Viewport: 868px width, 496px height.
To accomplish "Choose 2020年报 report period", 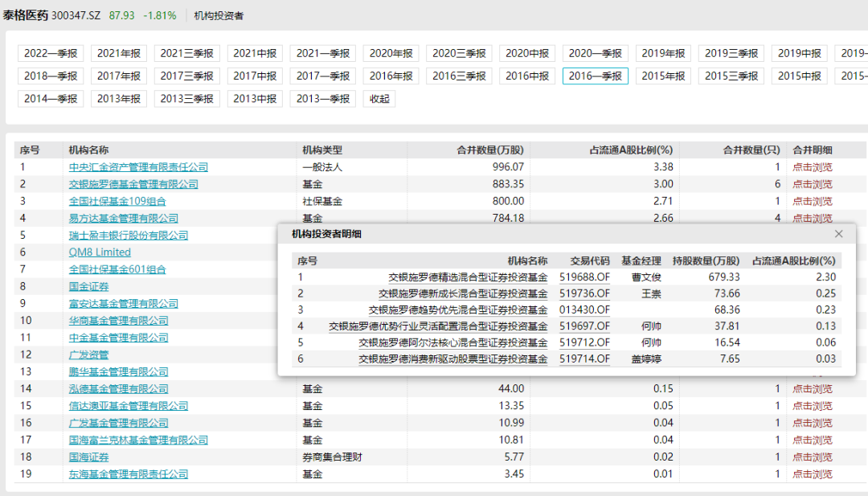I will [391, 53].
